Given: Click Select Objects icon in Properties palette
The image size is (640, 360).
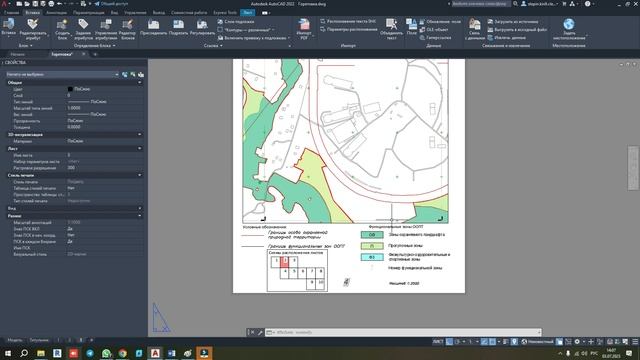Looking at the screenshot, I should (133, 74).
